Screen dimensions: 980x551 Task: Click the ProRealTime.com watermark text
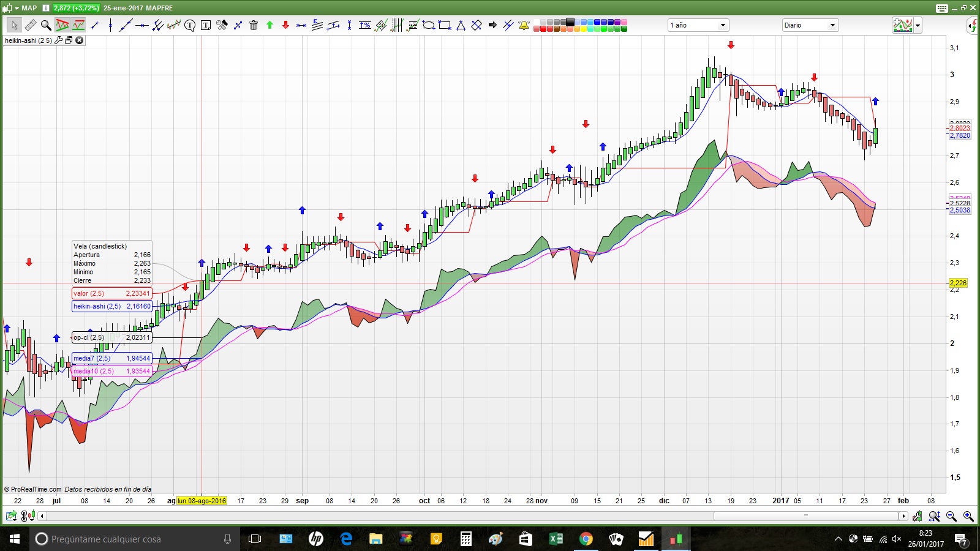[x=33, y=489]
